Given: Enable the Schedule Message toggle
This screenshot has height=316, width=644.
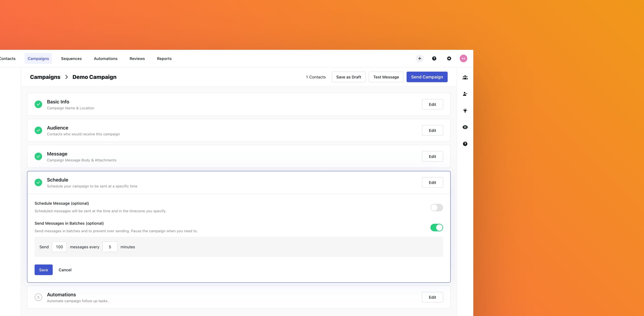Looking at the screenshot, I should (437, 208).
